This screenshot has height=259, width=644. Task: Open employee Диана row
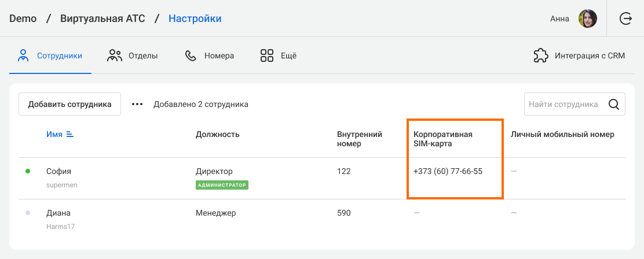tap(58, 213)
